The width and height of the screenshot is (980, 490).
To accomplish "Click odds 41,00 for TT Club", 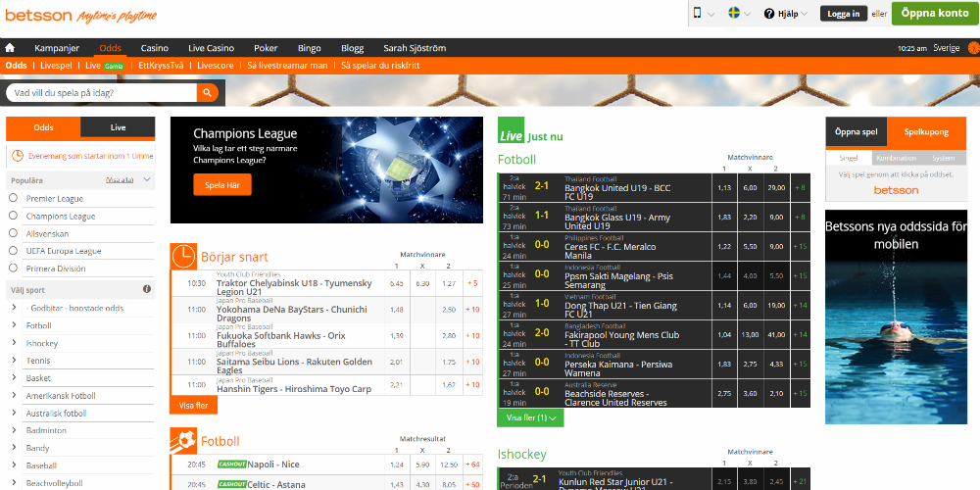I will point(776,334).
